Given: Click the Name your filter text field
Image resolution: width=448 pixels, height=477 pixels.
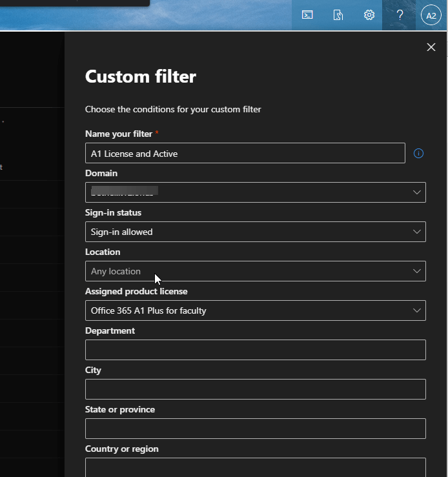Looking at the screenshot, I should [245, 153].
